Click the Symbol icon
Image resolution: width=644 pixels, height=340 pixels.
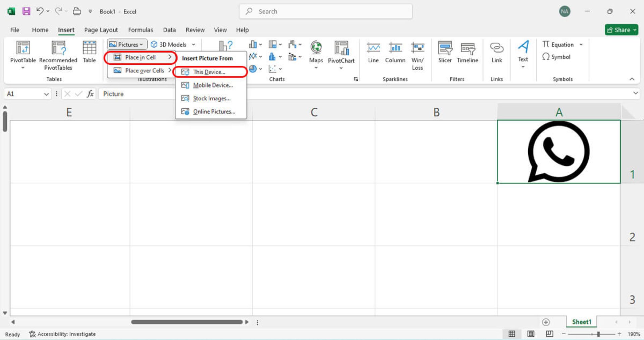546,57
